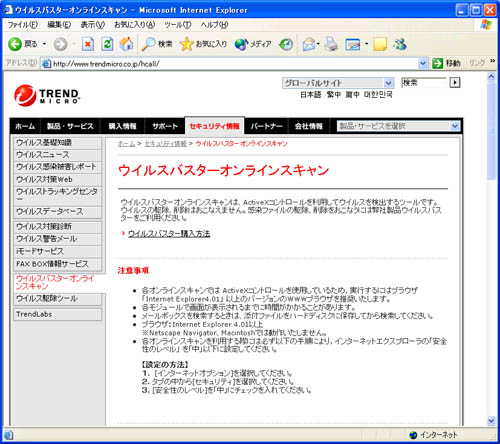Screen dimensions: 500x444
Task: Click the yellow note Discuss icon
Action: point(380,44)
